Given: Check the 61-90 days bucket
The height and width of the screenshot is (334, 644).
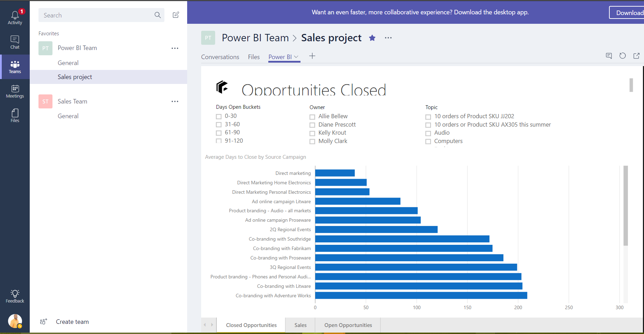Looking at the screenshot, I should (219, 133).
